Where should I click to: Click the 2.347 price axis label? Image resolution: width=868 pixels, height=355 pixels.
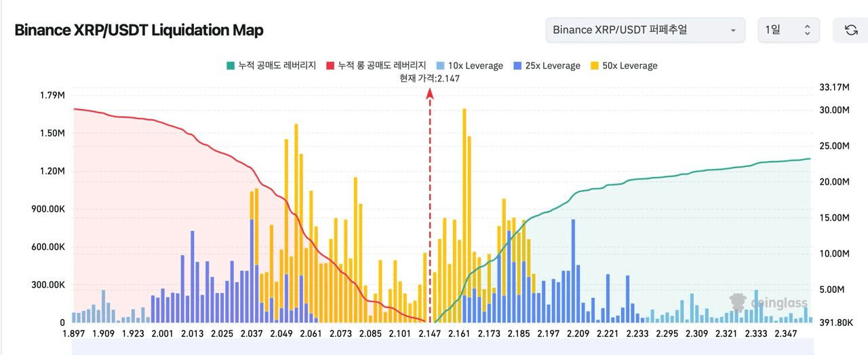tap(785, 334)
